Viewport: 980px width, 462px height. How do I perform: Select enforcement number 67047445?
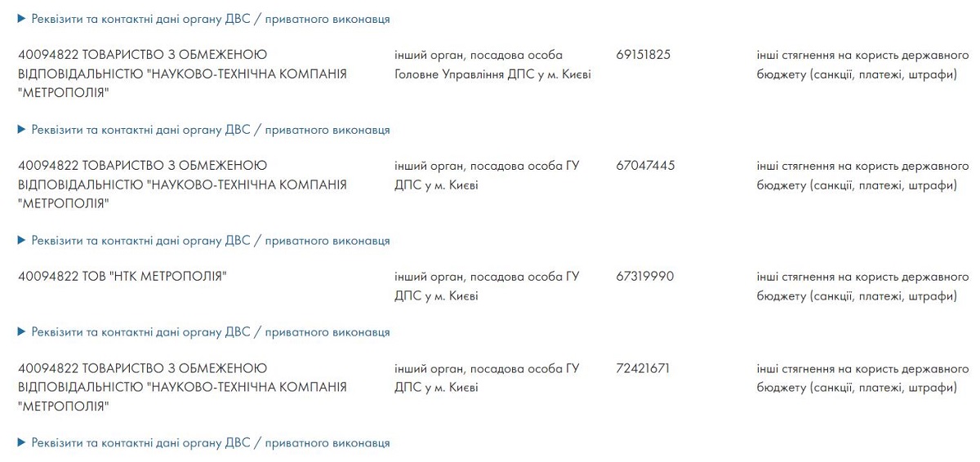point(645,166)
